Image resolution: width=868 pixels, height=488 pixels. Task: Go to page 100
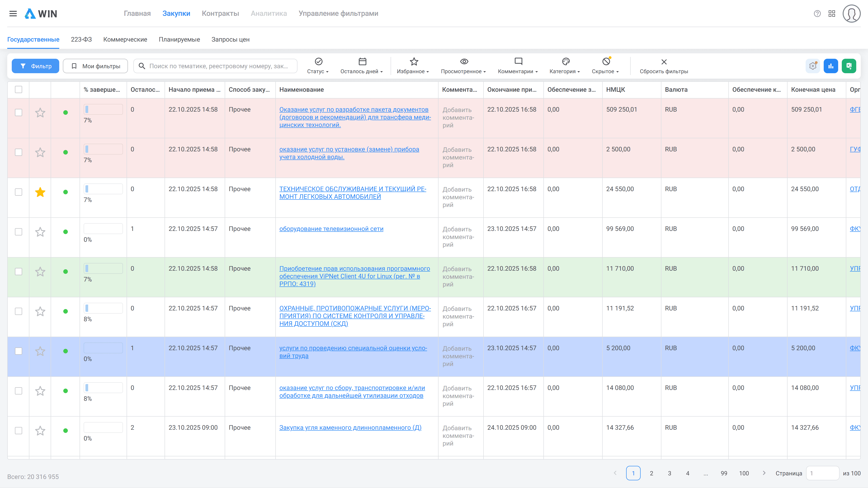point(744,473)
